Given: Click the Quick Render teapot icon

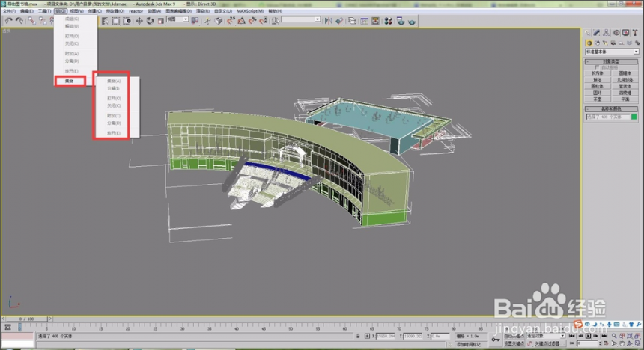Looking at the screenshot, I should [412, 21].
